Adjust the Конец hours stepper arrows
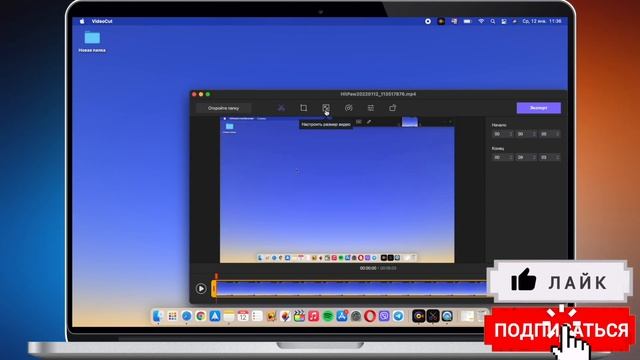This screenshot has height=360, width=640. tap(511, 157)
